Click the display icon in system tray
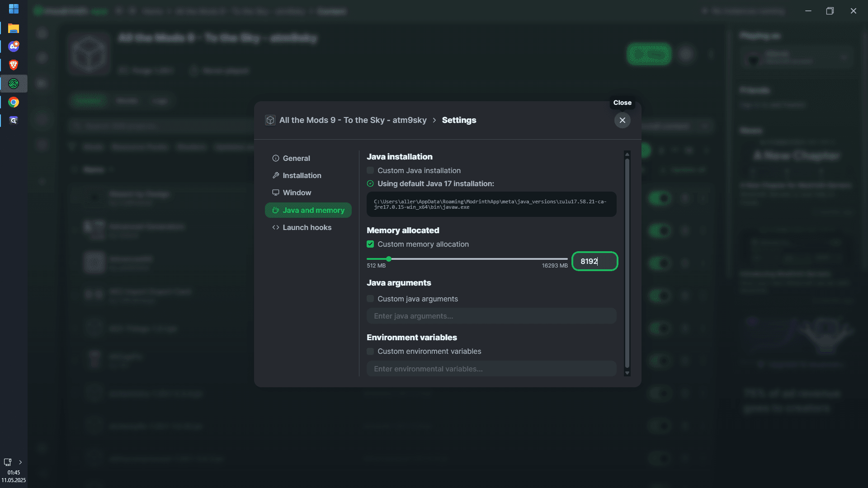 click(8, 462)
